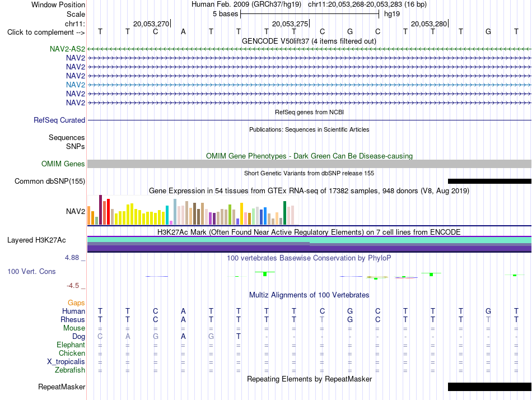Screen dimensions: 532x400
Task: Click the Common dbSNP(155) black variant block
Action: click(x=489, y=182)
